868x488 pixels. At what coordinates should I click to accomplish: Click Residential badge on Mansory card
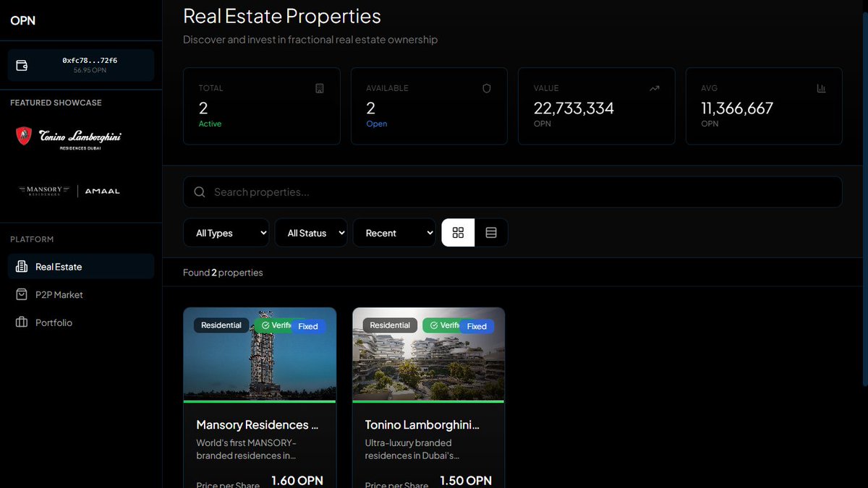point(221,325)
